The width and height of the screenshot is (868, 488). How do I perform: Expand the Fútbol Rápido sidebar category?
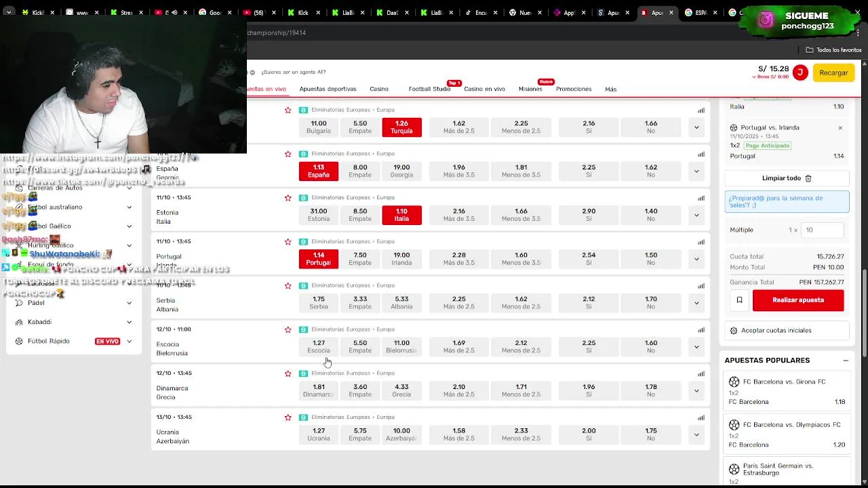pos(129,342)
